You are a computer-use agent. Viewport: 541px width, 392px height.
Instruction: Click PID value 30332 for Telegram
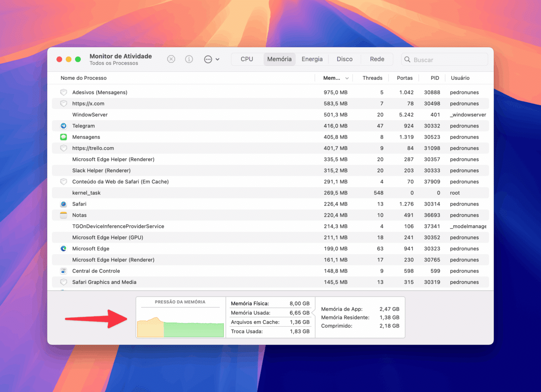point(432,126)
